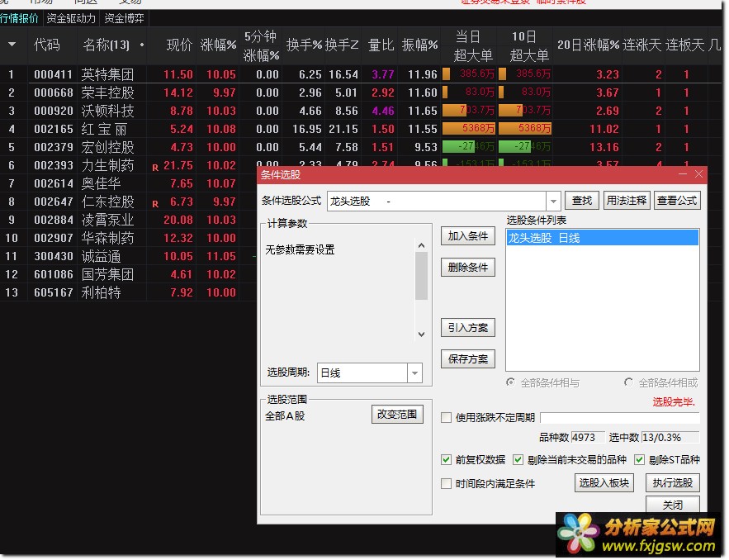Screen dimensions: 729x560
Task: Switch to 行情报价 tab
Action: pos(19,19)
